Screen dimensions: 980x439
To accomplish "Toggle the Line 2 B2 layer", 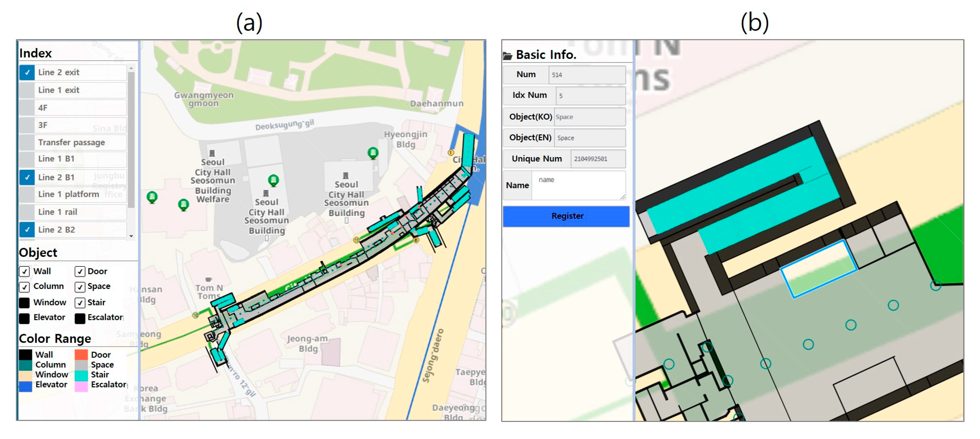I will [27, 229].
